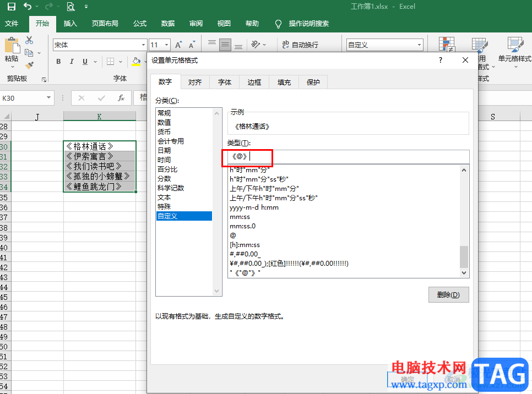Toggle Bold formatting

click(x=59, y=62)
